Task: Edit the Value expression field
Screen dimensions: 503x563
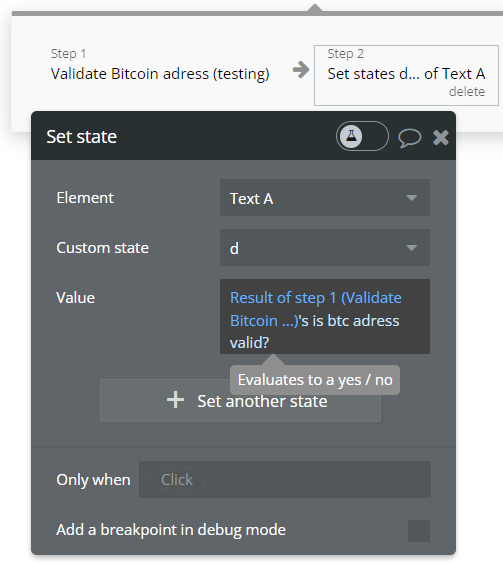Action: (325, 316)
